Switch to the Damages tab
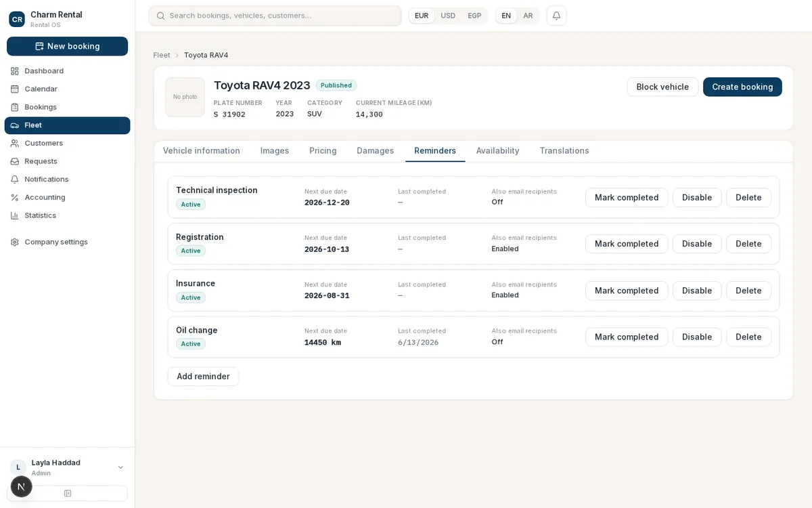The width and height of the screenshot is (812, 508). [x=376, y=151]
